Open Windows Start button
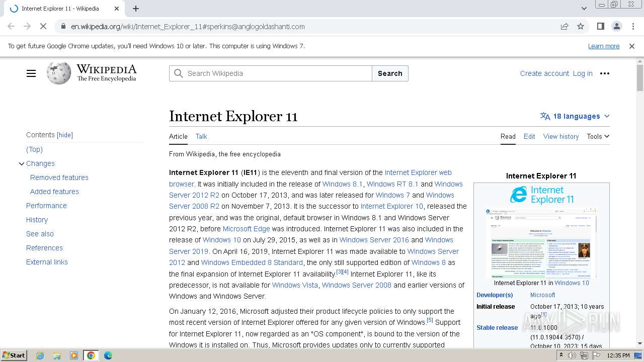644x362 pixels. pos(14,355)
